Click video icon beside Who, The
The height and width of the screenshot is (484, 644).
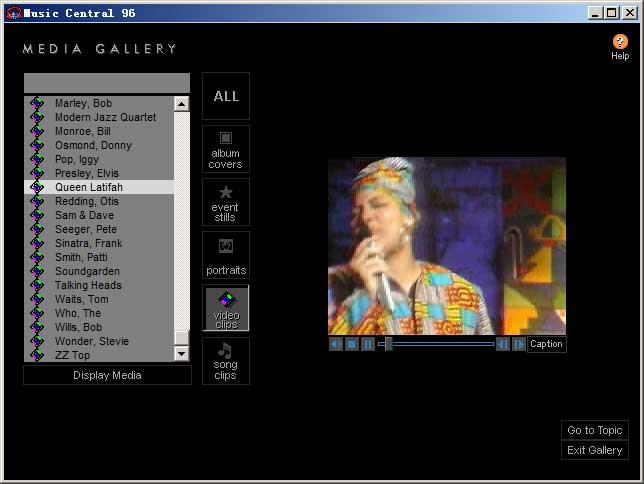tap(37, 313)
